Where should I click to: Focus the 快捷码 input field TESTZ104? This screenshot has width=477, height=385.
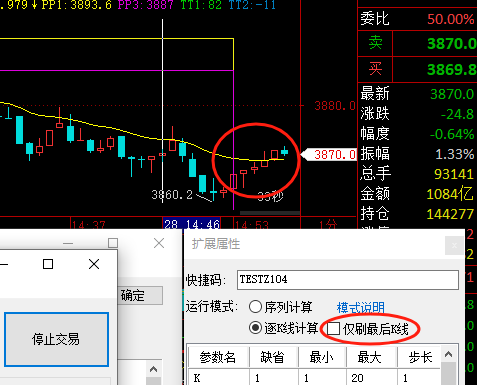pyautogui.click(x=348, y=280)
